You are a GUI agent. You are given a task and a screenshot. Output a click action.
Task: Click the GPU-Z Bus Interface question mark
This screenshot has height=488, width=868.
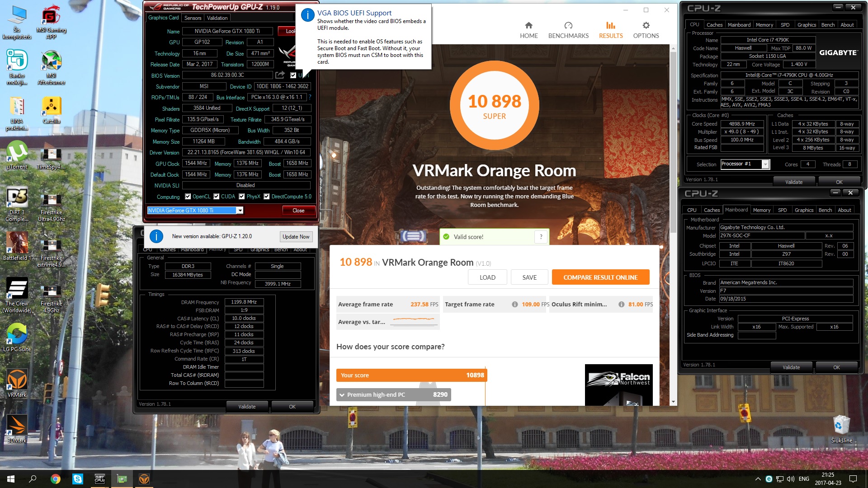coord(310,97)
